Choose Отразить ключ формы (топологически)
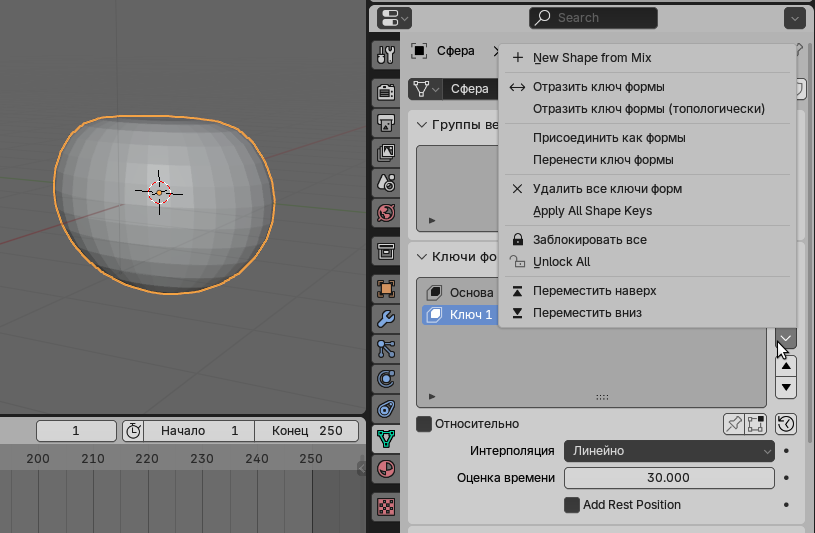The height and width of the screenshot is (533, 815). (648, 109)
